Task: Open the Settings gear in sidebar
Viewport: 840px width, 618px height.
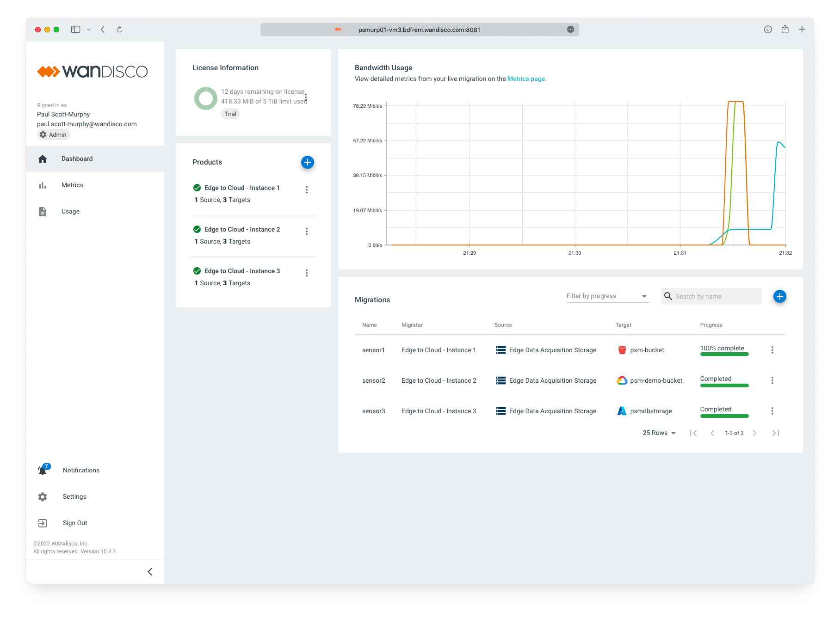Action: [43, 496]
